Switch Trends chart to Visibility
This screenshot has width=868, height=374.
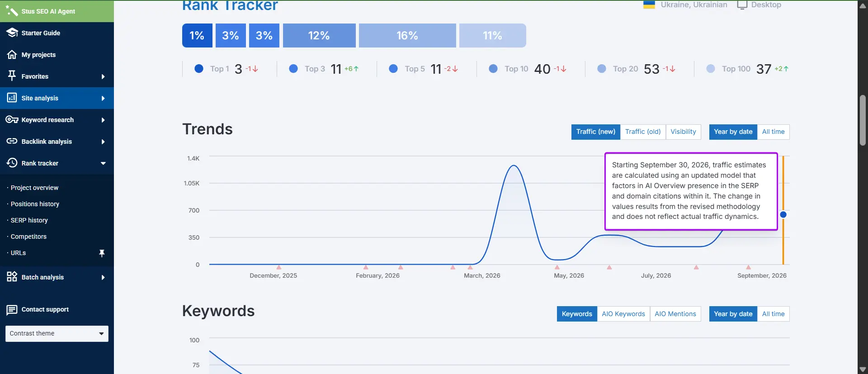(x=683, y=132)
